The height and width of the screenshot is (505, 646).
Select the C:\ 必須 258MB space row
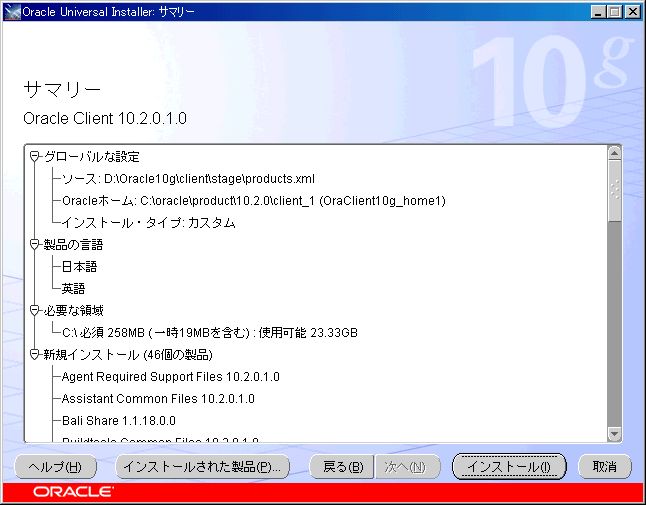click(x=210, y=332)
